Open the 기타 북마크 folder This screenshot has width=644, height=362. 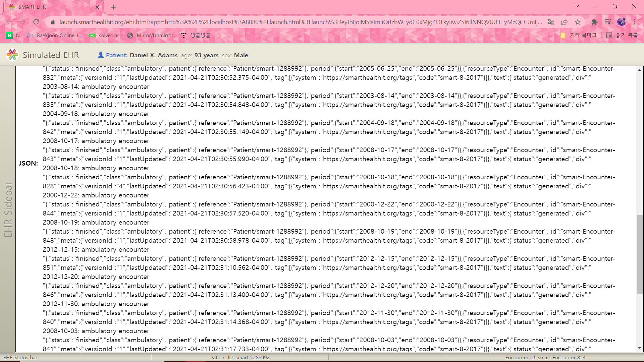coord(579,35)
